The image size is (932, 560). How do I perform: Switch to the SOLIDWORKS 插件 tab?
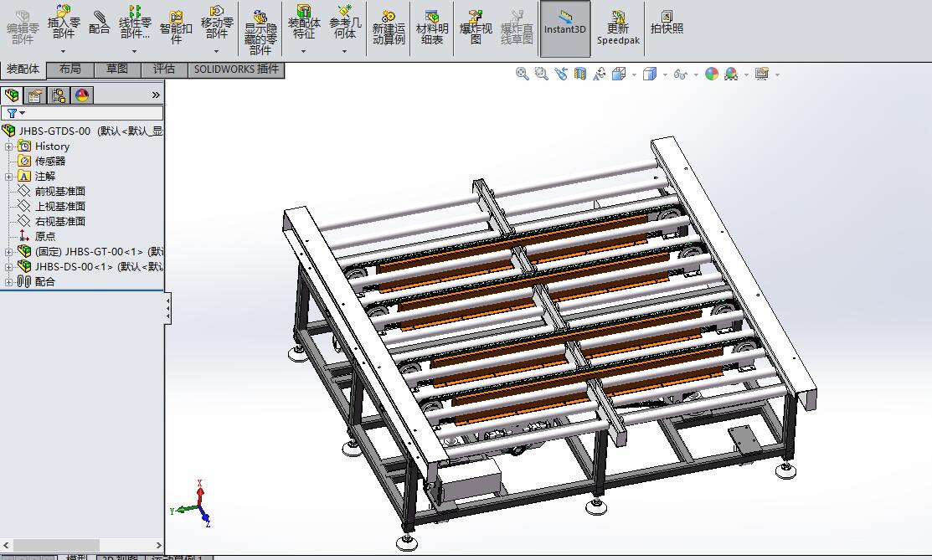pos(236,69)
